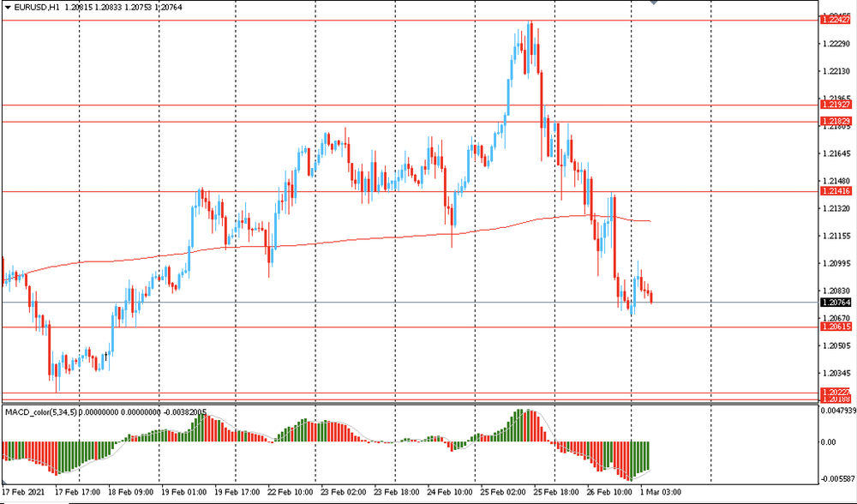The width and height of the screenshot is (857, 504).
Task: Click the 25 Feb 18:00 time label
Action: pyautogui.click(x=556, y=492)
